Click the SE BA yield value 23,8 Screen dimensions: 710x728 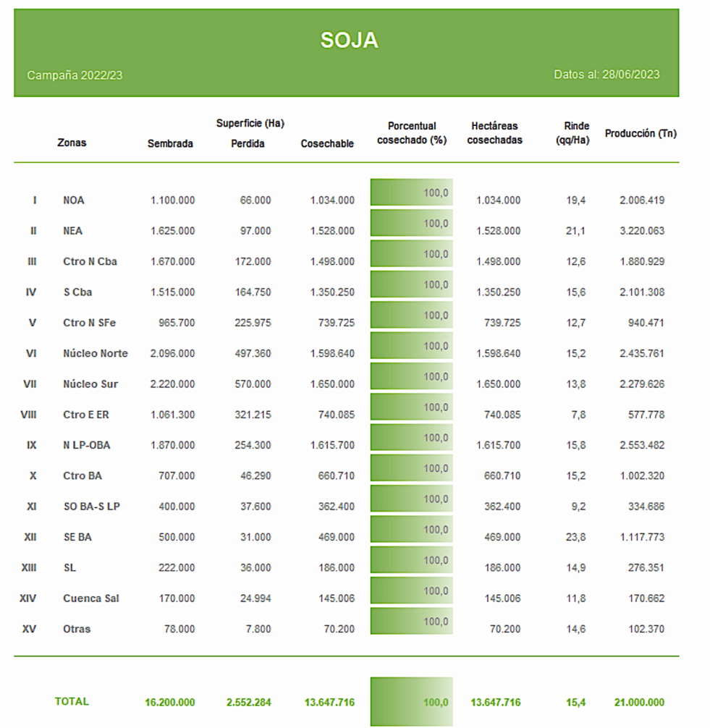coord(576,537)
